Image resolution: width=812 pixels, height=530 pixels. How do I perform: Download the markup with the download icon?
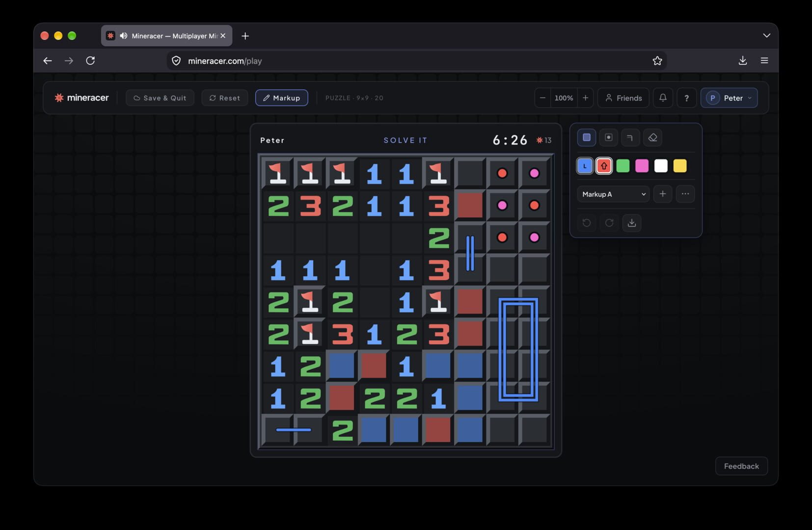(x=632, y=223)
